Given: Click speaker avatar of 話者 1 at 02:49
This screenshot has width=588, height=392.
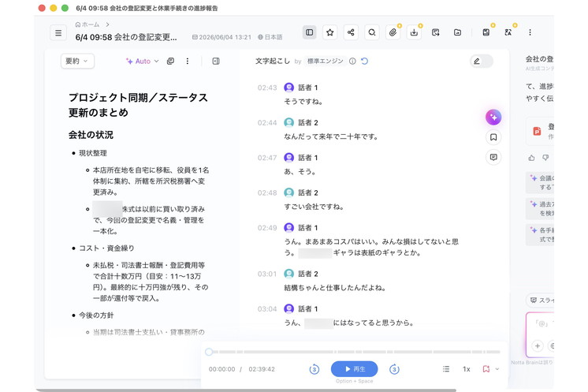Looking at the screenshot, I should [x=288, y=228].
